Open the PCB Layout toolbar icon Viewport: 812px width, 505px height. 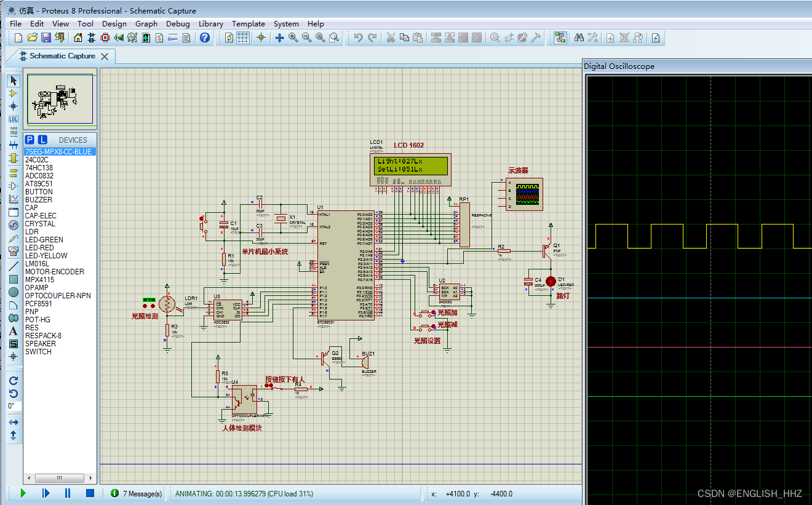click(105, 38)
